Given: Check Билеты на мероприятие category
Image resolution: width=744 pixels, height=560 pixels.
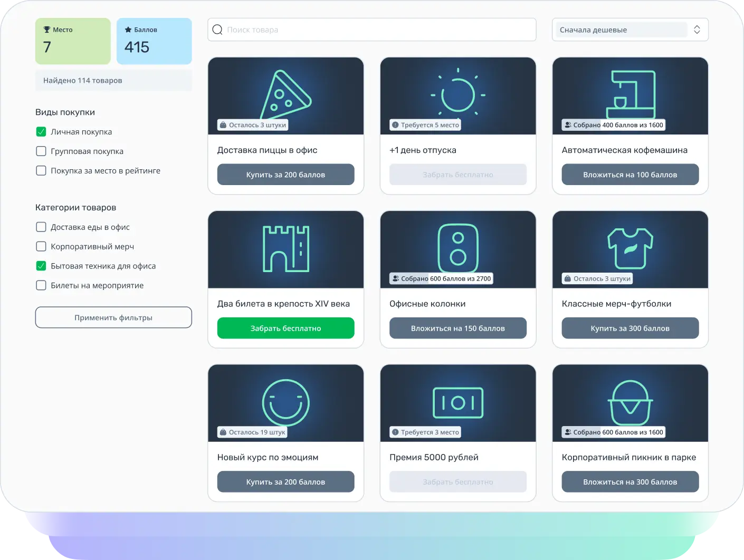Looking at the screenshot, I should point(41,286).
